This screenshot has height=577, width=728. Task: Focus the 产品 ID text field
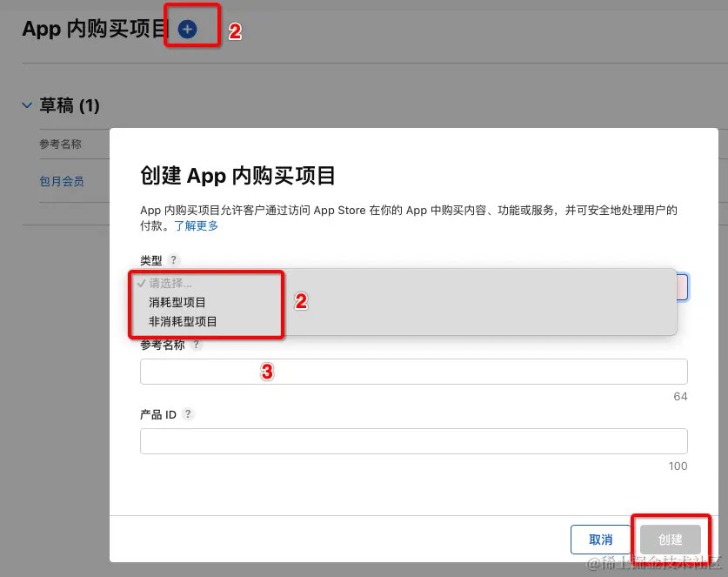(x=414, y=441)
